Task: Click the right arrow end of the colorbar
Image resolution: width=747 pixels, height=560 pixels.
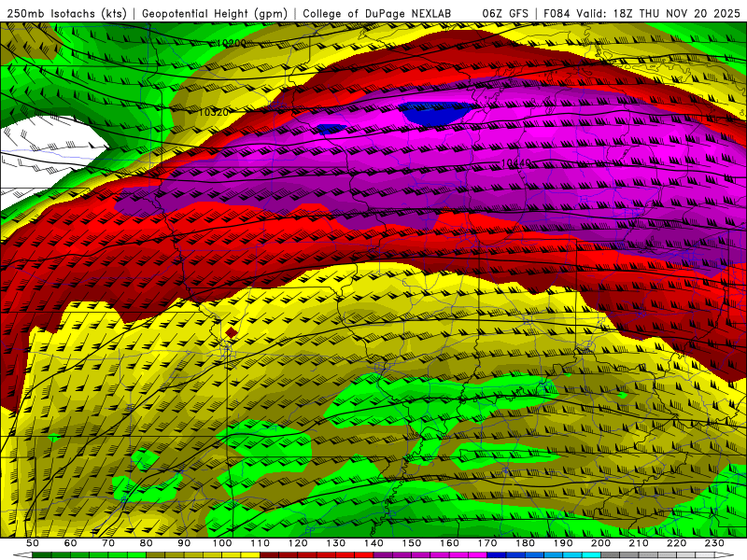Action: click(x=725, y=554)
